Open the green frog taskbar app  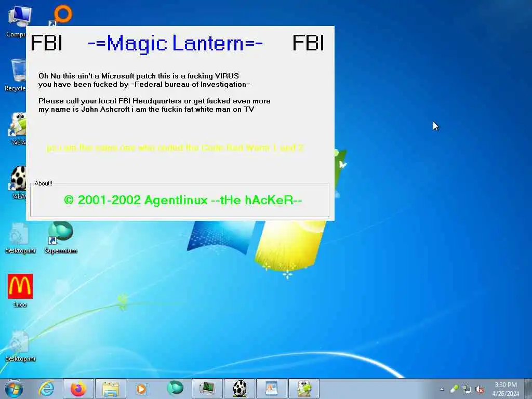tap(303, 389)
